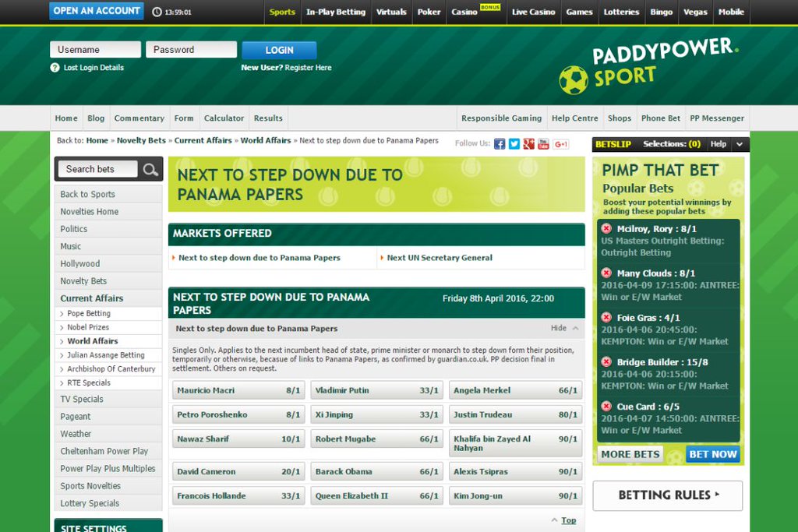This screenshot has width=798, height=532.
Task: Remove the Cue Card popular bet
Action: point(606,406)
